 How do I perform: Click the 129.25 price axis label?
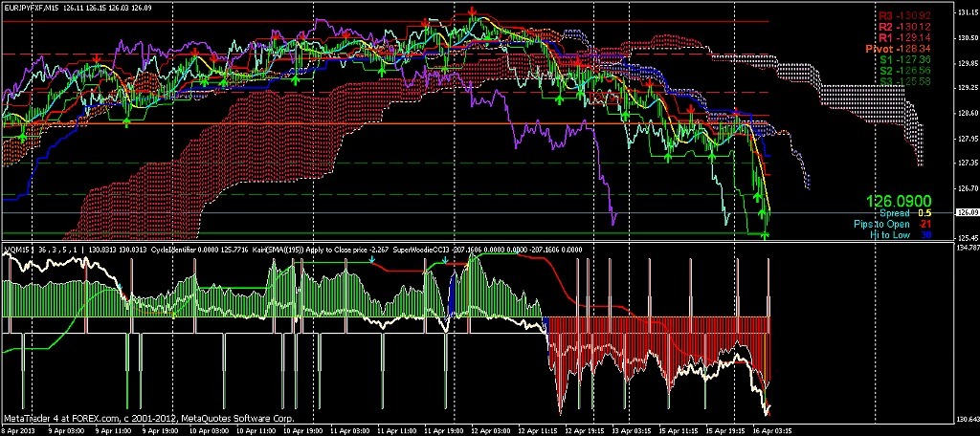coord(967,88)
